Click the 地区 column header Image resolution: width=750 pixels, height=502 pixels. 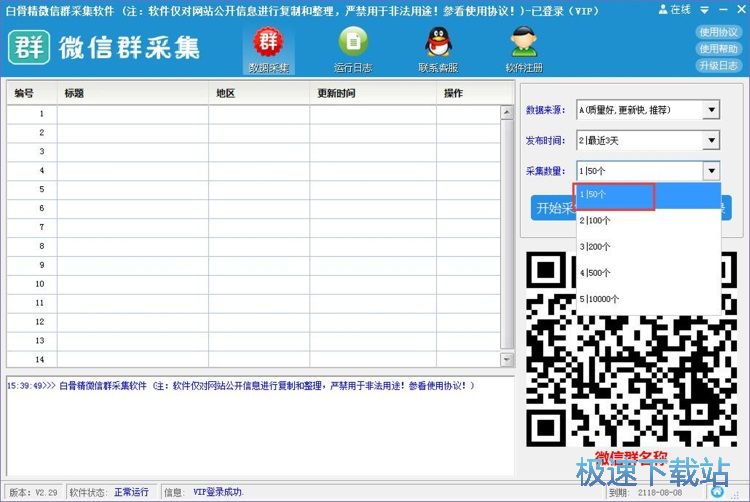tap(259, 93)
